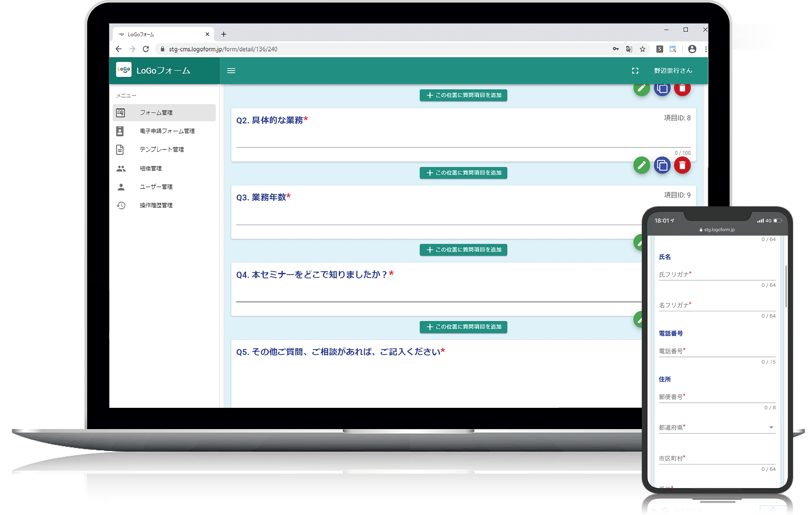This screenshot has height=515, width=812.
Task: Click the Q5 question title text
Action: point(341,352)
